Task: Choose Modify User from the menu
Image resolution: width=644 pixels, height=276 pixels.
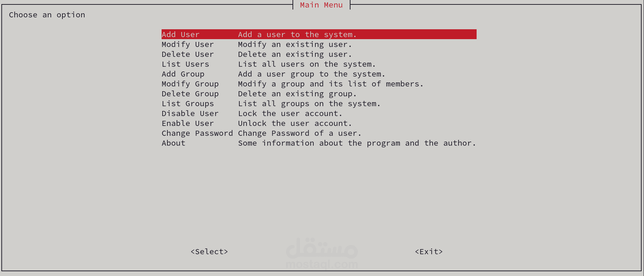Action: point(188,44)
